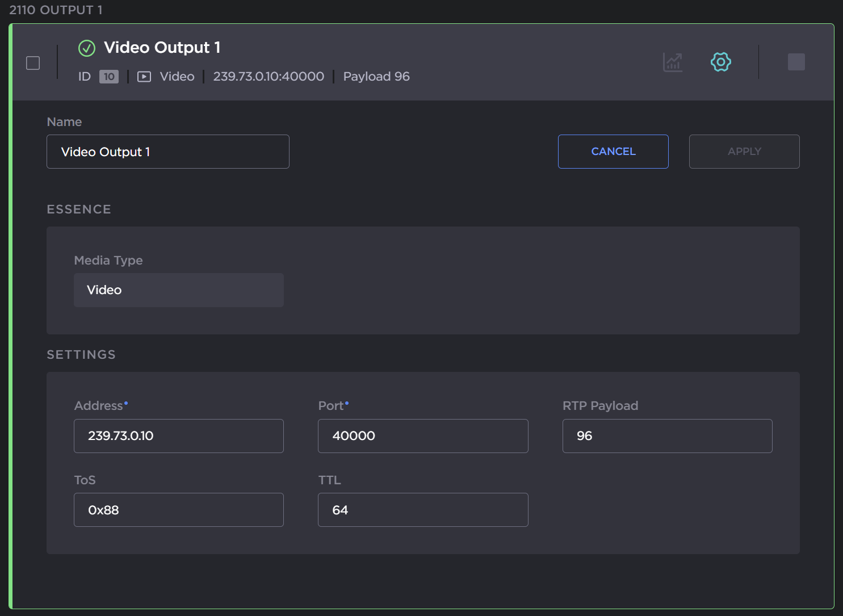Screen dimensions: 843x616
Task: Open the statistics graph icon
Action: click(673, 62)
